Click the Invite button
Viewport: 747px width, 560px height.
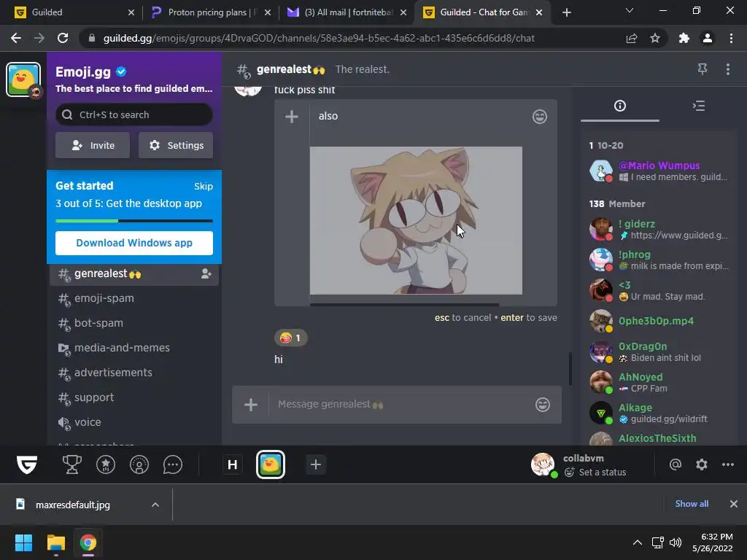[x=93, y=145]
